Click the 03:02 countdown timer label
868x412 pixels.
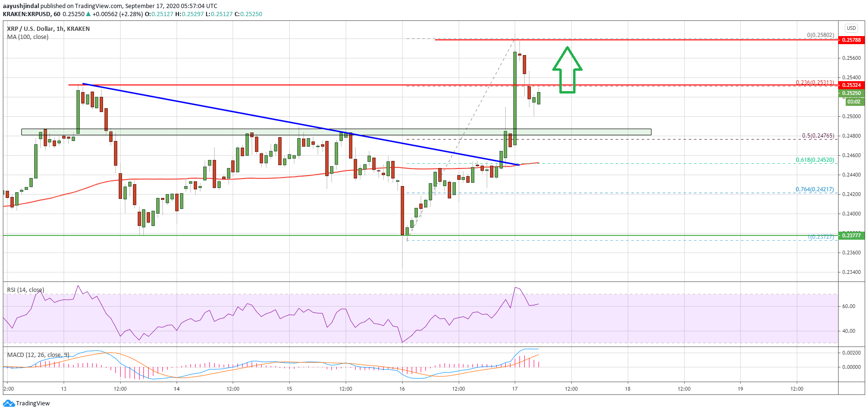(x=854, y=102)
